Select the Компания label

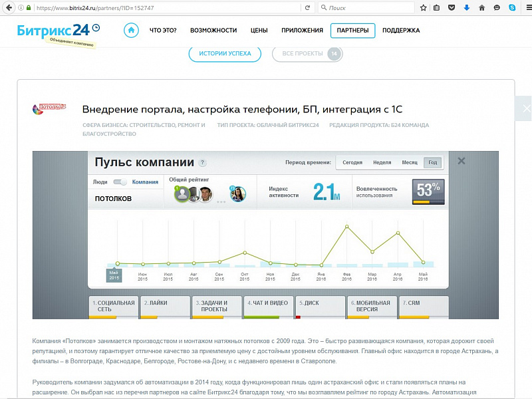145,182
